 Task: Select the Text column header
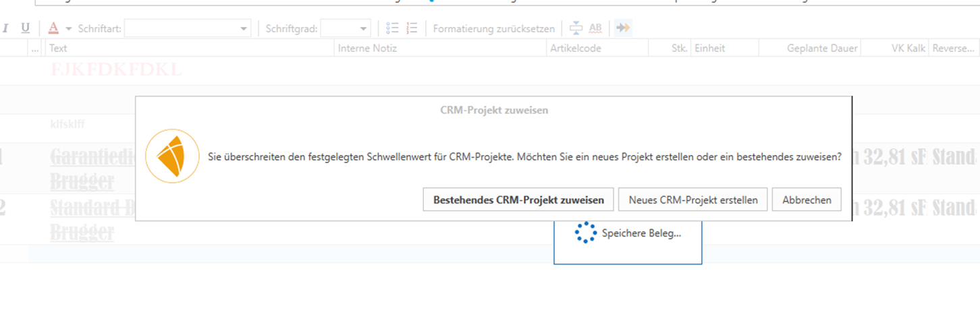click(189, 49)
